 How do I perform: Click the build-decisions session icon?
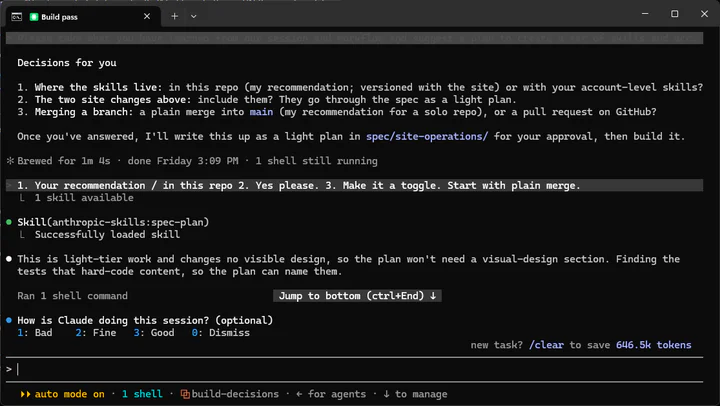click(x=185, y=394)
